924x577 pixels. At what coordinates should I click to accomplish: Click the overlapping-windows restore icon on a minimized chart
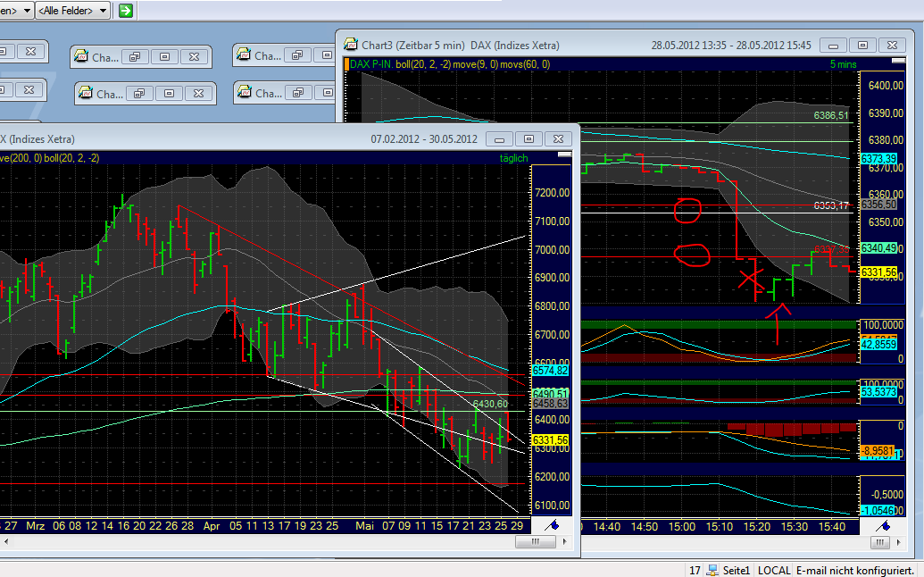[x=135, y=56]
